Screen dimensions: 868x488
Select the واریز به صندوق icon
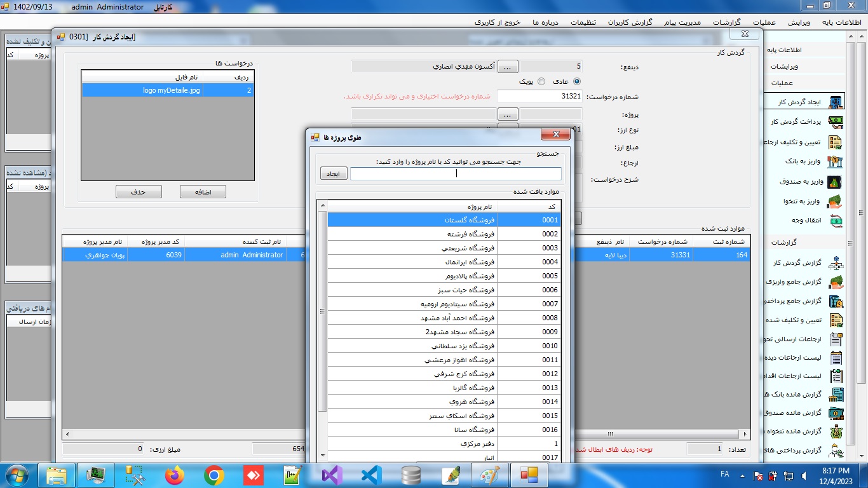(x=836, y=182)
